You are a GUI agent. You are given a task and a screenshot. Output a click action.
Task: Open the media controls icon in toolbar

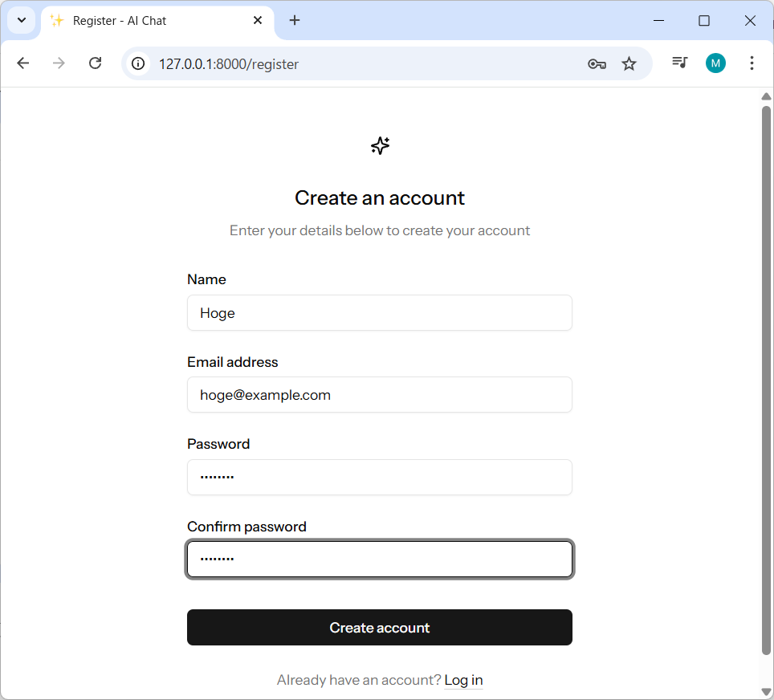[680, 63]
